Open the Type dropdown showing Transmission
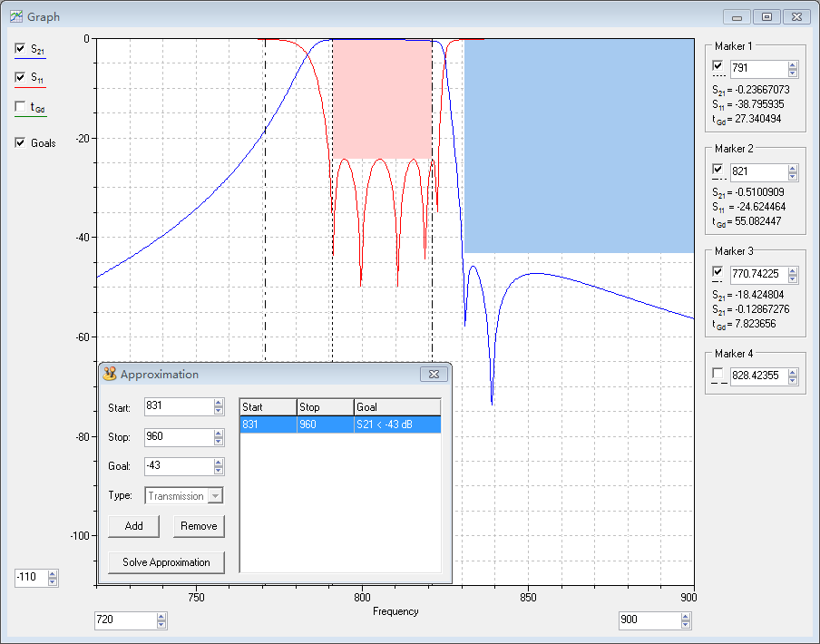Image resolution: width=820 pixels, height=644 pixels. pyautogui.click(x=215, y=496)
